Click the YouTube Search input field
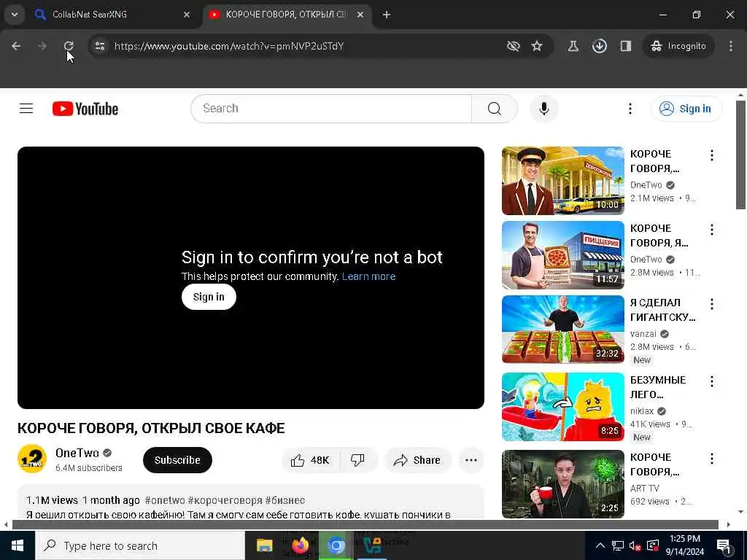747x560 pixels. (331, 109)
